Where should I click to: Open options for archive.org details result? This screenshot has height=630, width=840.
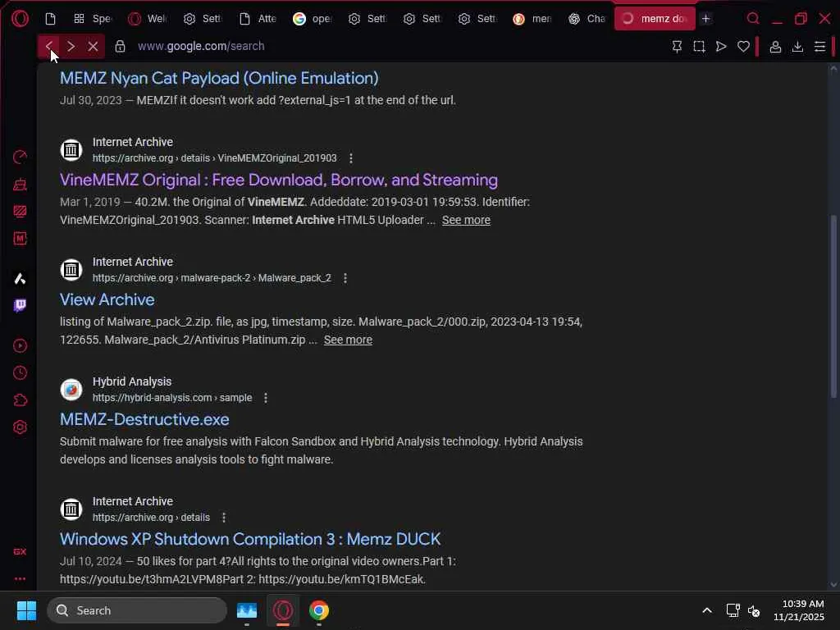(224, 518)
